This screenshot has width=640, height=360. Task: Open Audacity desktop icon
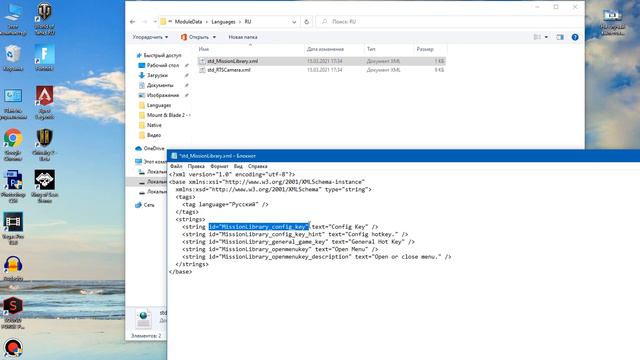(13, 268)
